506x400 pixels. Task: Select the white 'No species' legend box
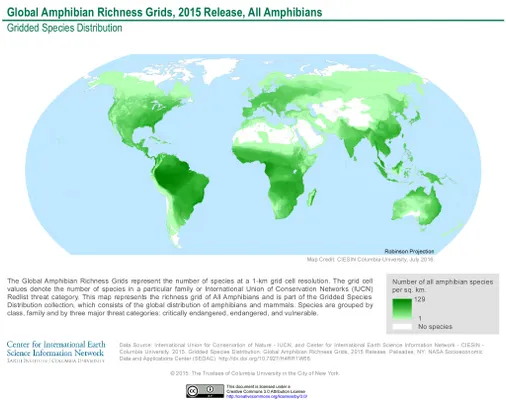pyautogui.click(x=402, y=327)
